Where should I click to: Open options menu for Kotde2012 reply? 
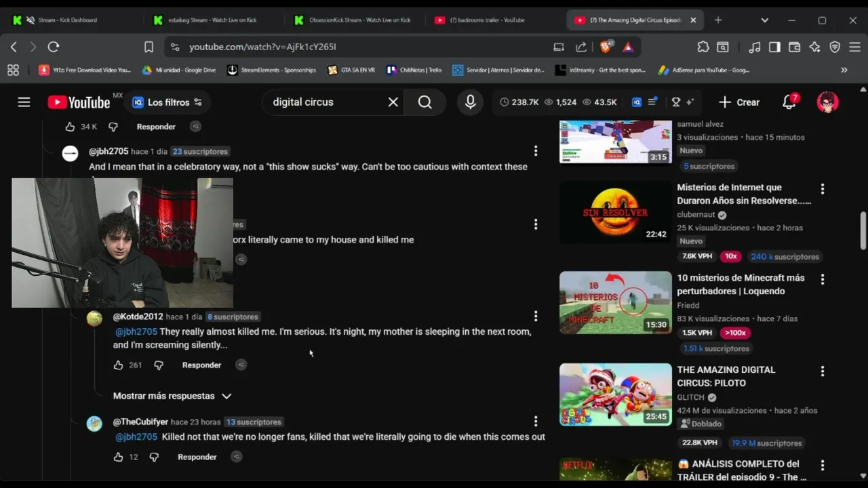tap(536, 317)
